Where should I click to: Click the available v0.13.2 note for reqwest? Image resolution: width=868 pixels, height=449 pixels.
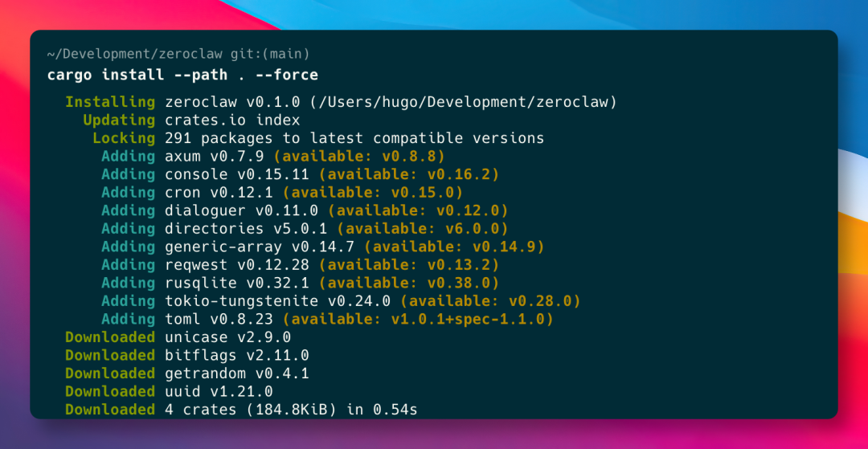[409, 265]
